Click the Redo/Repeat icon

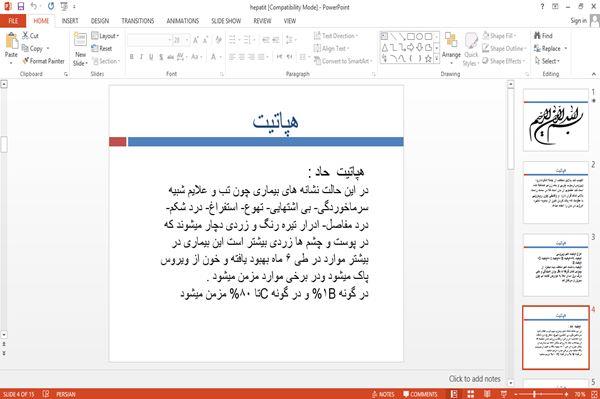51,7
